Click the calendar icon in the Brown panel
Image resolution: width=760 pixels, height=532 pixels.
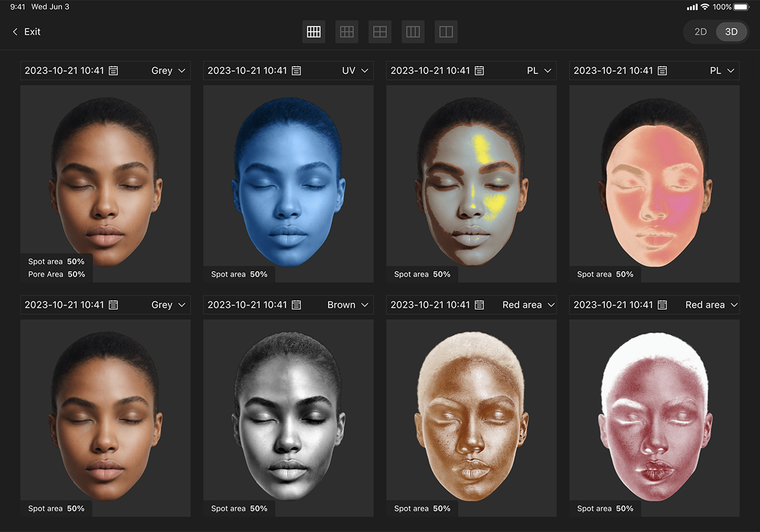(296, 305)
